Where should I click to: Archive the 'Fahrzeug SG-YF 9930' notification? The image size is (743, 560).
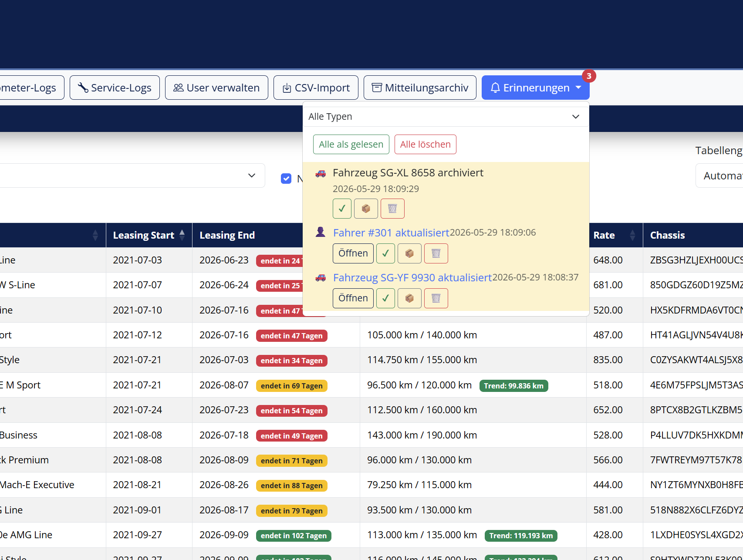409,298
